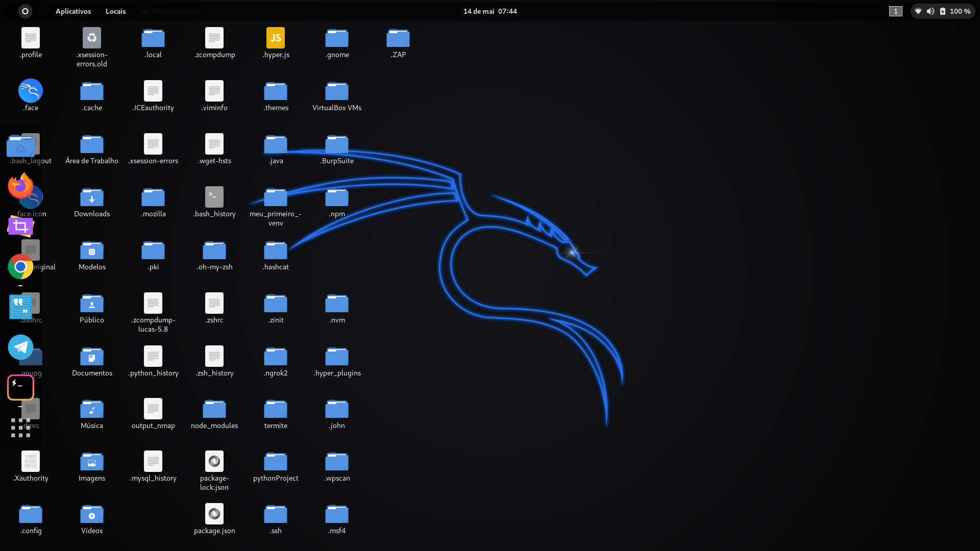Image resolution: width=980 pixels, height=551 pixels.
Task: Select the .zshrc file
Action: click(x=214, y=303)
